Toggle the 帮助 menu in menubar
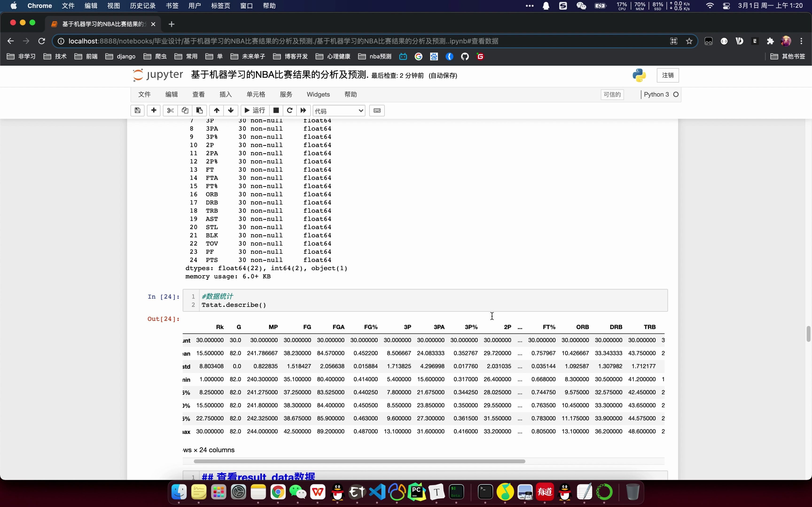 tap(351, 94)
